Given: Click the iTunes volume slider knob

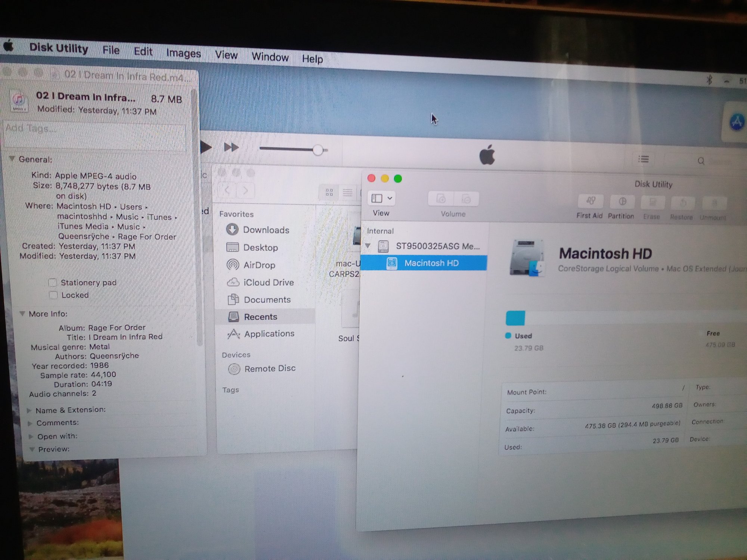Looking at the screenshot, I should [x=318, y=150].
